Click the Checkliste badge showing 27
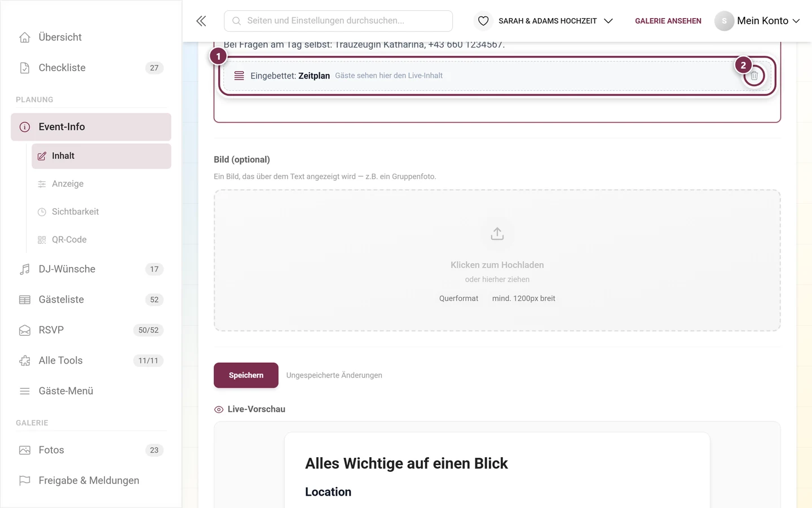This screenshot has width=812, height=508. pyautogui.click(x=155, y=68)
